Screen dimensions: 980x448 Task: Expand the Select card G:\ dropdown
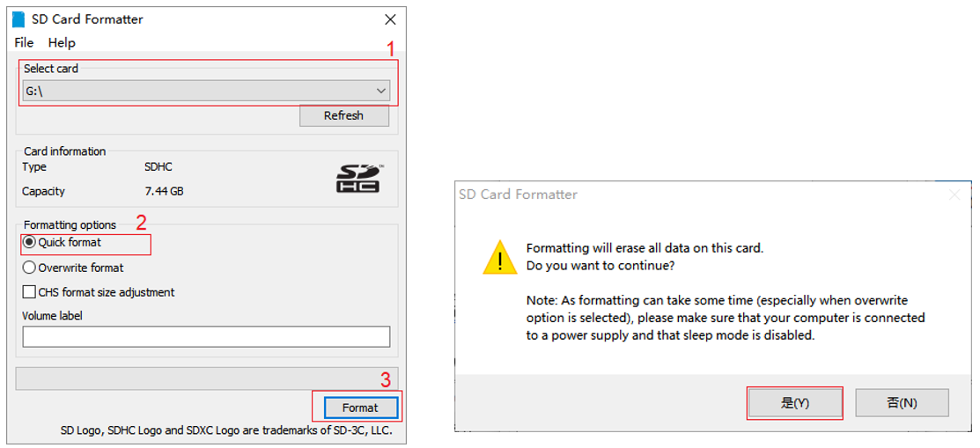206,91
